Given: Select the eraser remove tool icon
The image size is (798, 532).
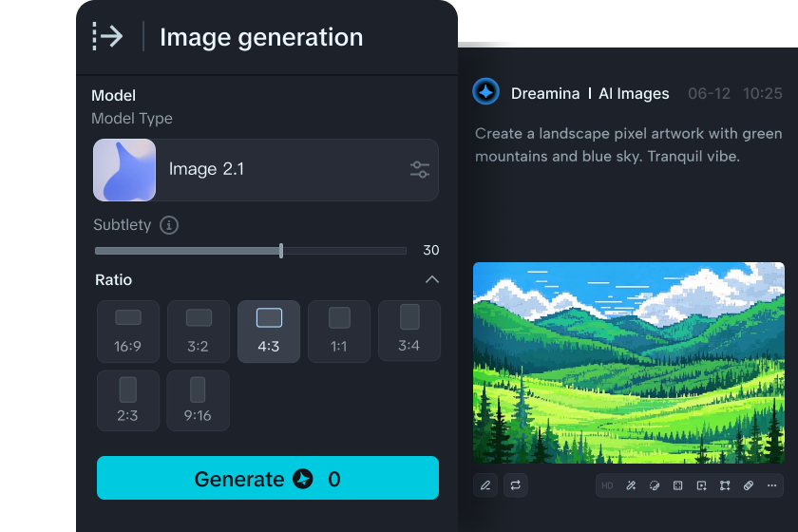Looking at the screenshot, I should click(x=749, y=485).
